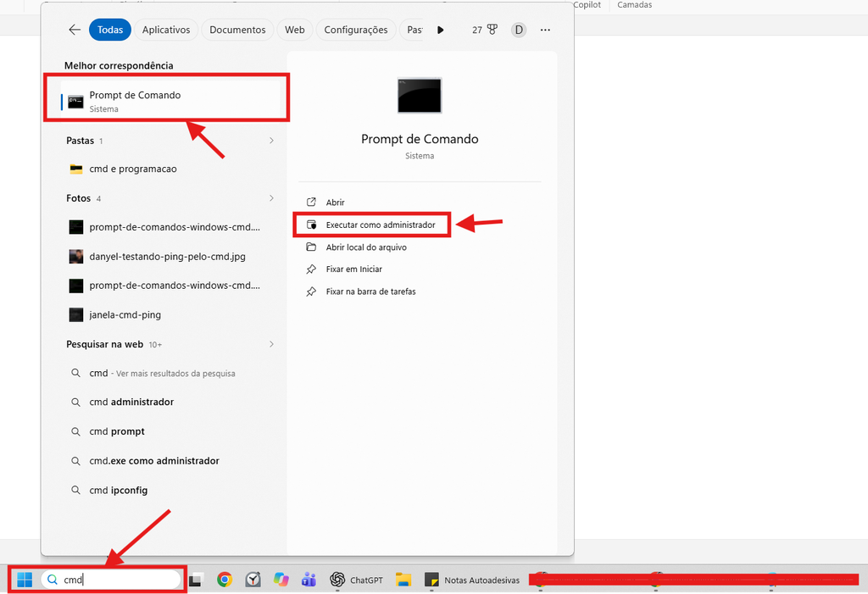Viewport: 868px width, 594px height.
Task: Choose Executar como administrador
Action: (x=372, y=225)
